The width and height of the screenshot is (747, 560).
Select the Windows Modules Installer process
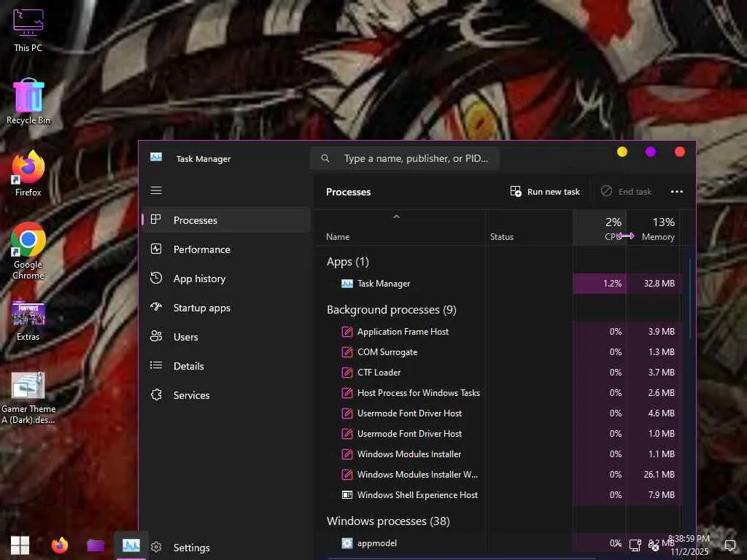[498, 454]
